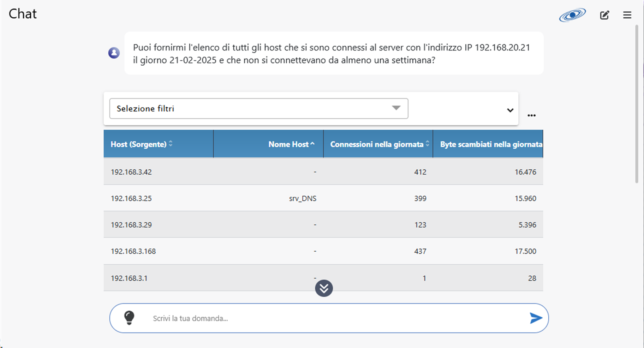Click the blue galaxy logo icon
This screenshot has width=644, height=348.
(x=572, y=15)
